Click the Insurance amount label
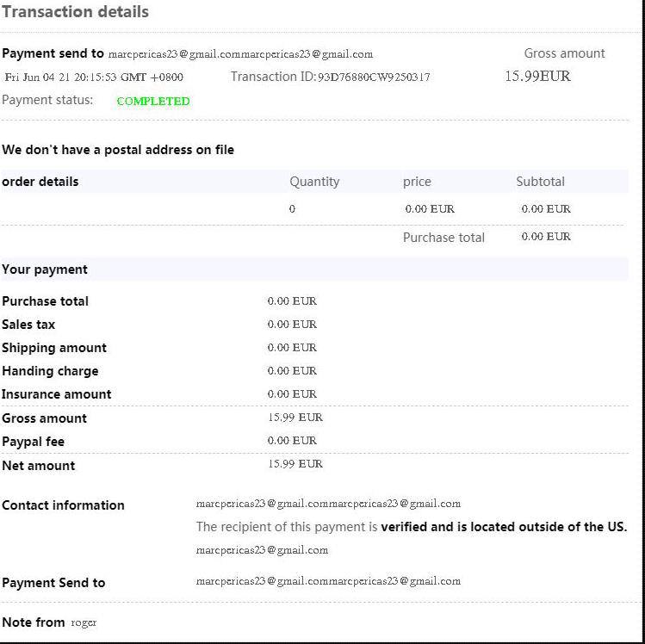645x644 pixels. click(x=57, y=394)
